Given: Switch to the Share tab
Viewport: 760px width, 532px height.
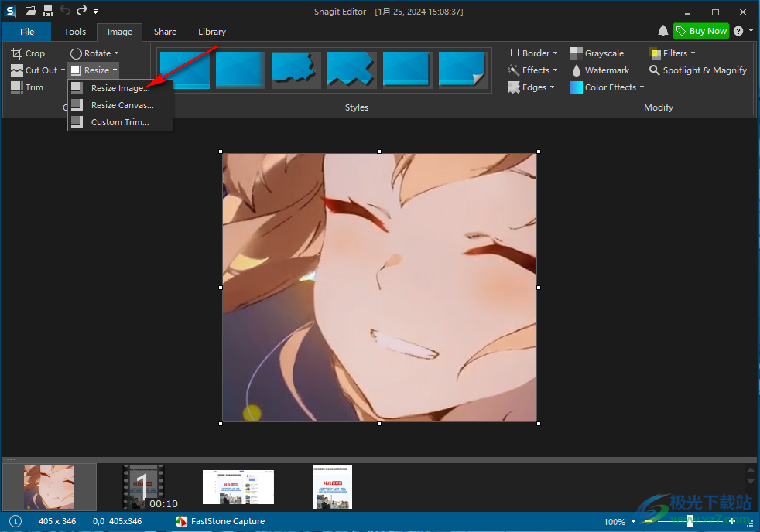Looking at the screenshot, I should (x=165, y=32).
